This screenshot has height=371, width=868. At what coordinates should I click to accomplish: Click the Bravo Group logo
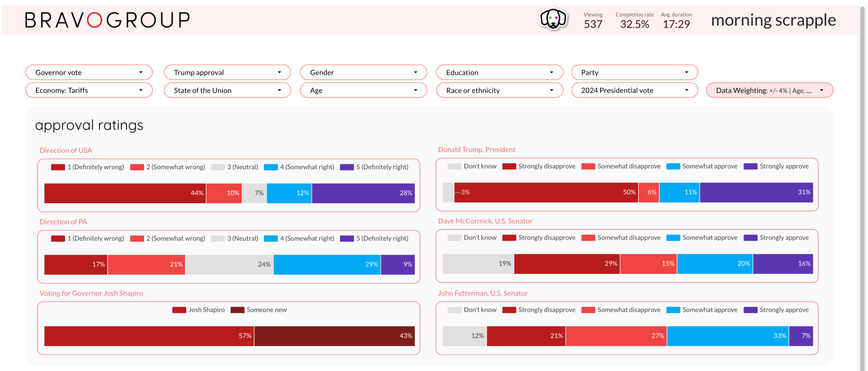tap(107, 20)
